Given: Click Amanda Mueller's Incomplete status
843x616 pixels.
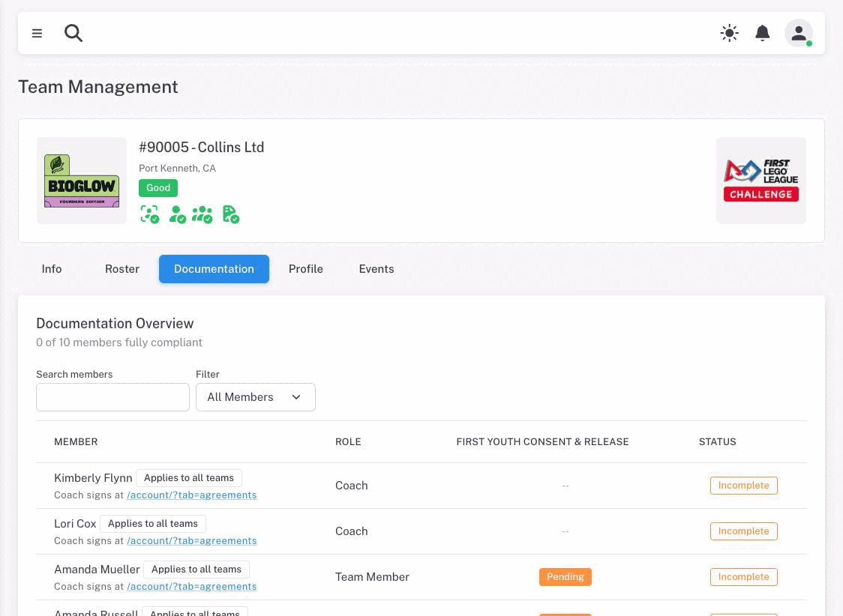Looking at the screenshot, I should tap(743, 577).
